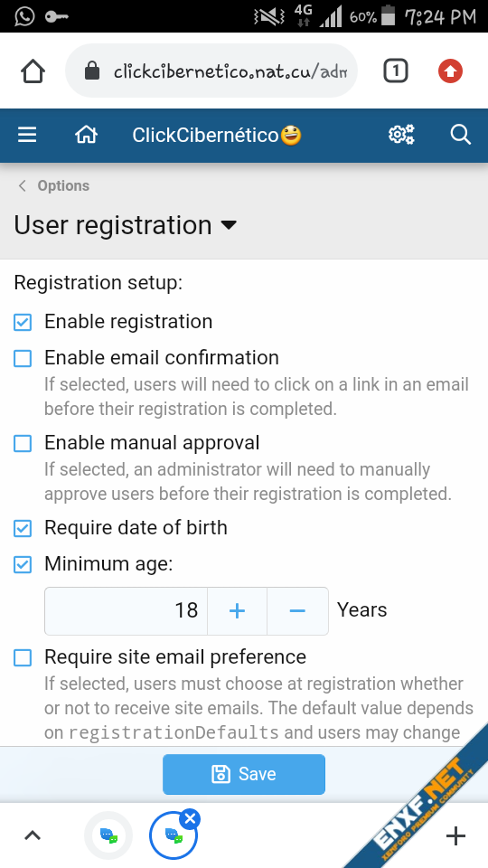Viewport: 488px width, 868px height.
Task: Open the browser tab counter
Action: tap(396, 71)
